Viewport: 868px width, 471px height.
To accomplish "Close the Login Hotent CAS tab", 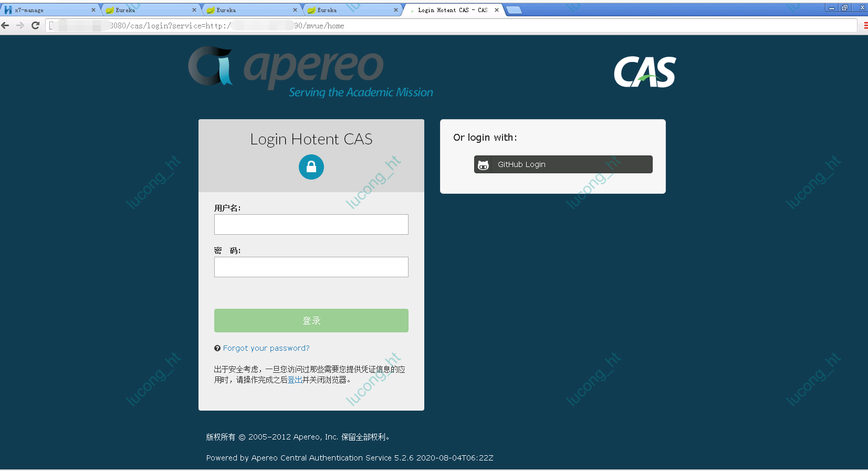I will coord(497,10).
